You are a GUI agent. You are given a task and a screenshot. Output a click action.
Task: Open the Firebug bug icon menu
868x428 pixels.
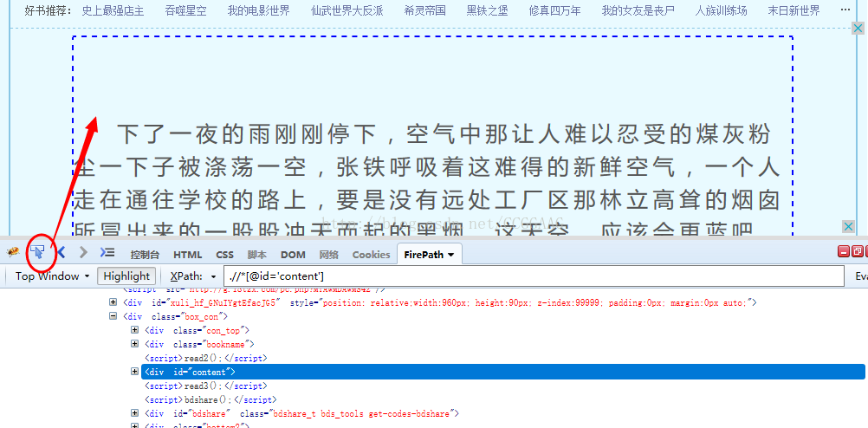(x=13, y=252)
